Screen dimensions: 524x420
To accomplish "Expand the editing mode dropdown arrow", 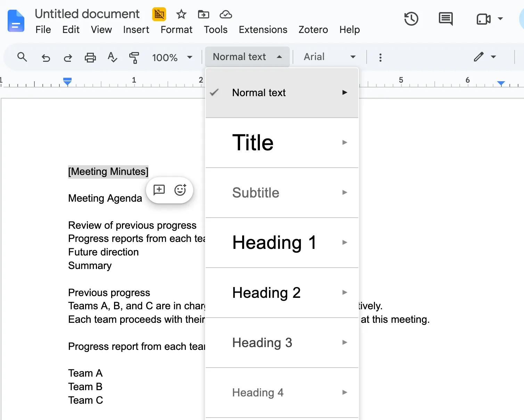I will [x=493, y=57].
